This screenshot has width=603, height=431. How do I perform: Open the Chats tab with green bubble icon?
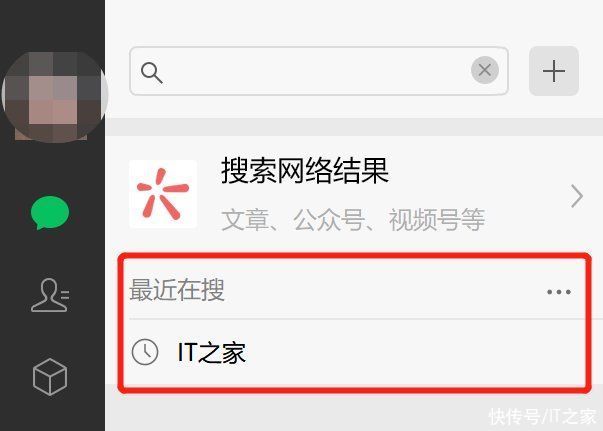[x=50, y=212]
